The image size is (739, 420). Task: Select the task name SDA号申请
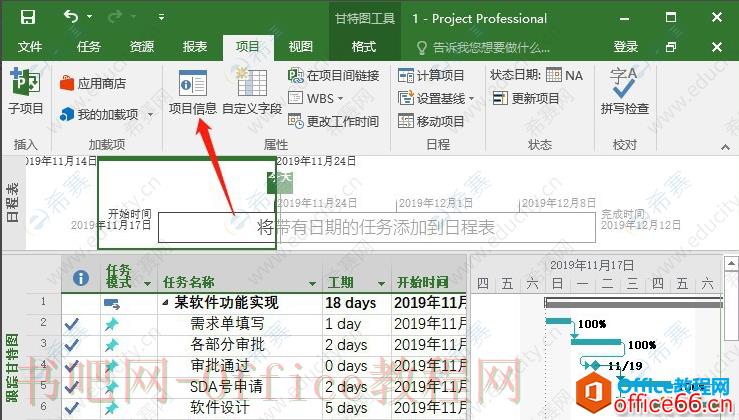pos(226,386)
